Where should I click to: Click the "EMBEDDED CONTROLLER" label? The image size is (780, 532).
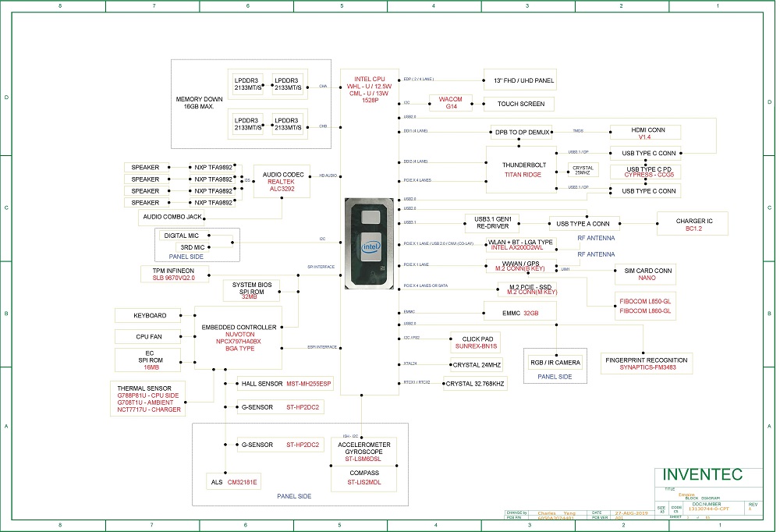point(239,328)
